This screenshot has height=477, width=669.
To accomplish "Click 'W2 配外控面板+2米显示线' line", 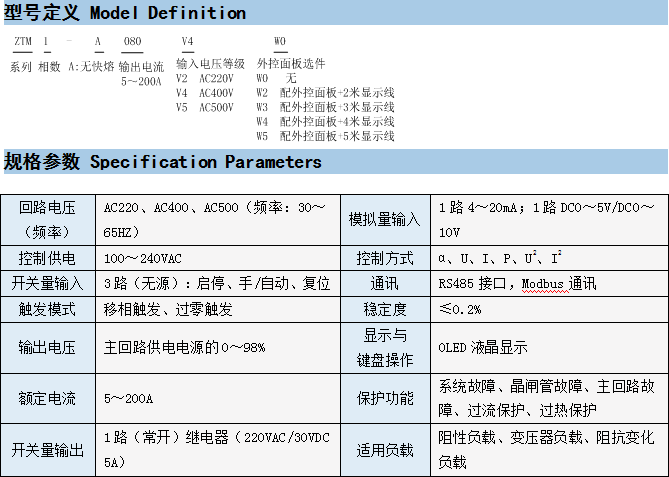I will pyautogui.click(x=326, y=93).
